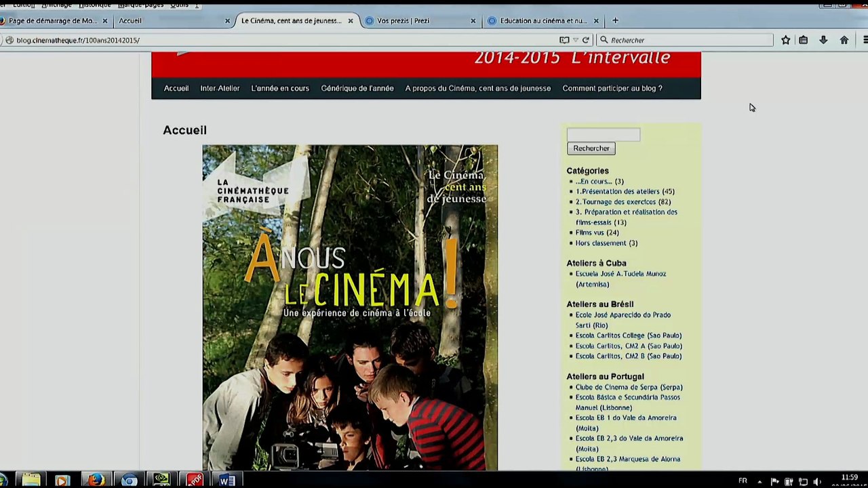Open 'Générique de l'année' navigation item

[357, 88]
